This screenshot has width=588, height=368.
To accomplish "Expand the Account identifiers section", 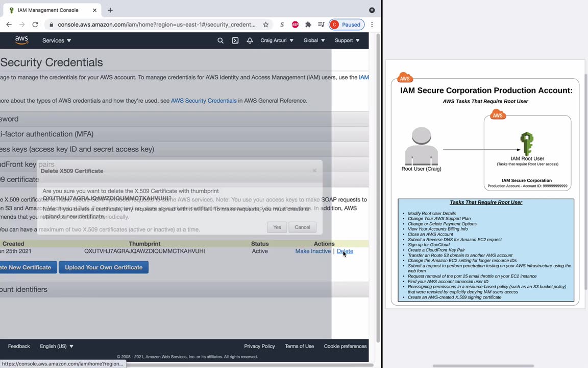I will (184, 289).
